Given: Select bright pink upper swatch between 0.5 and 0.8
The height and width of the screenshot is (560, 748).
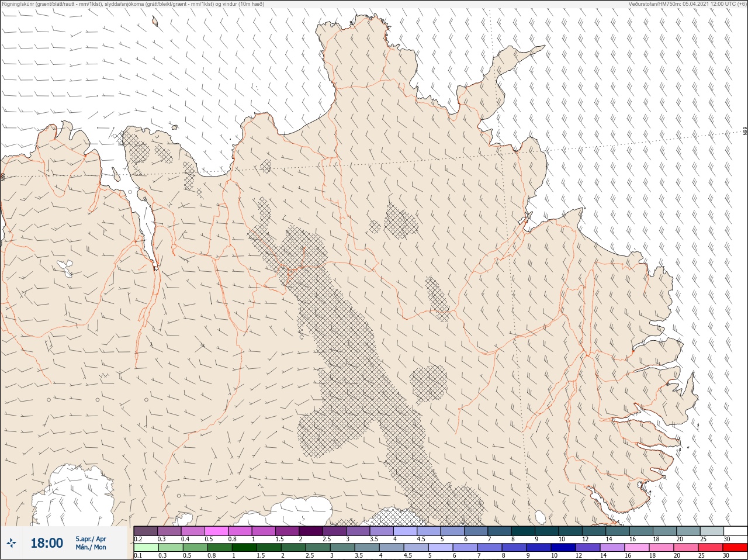Looking at the screenshot, I should point(216,531).
